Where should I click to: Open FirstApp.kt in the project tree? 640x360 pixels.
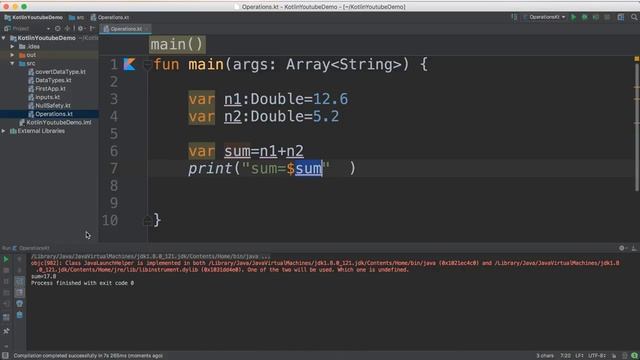point(47,89)
